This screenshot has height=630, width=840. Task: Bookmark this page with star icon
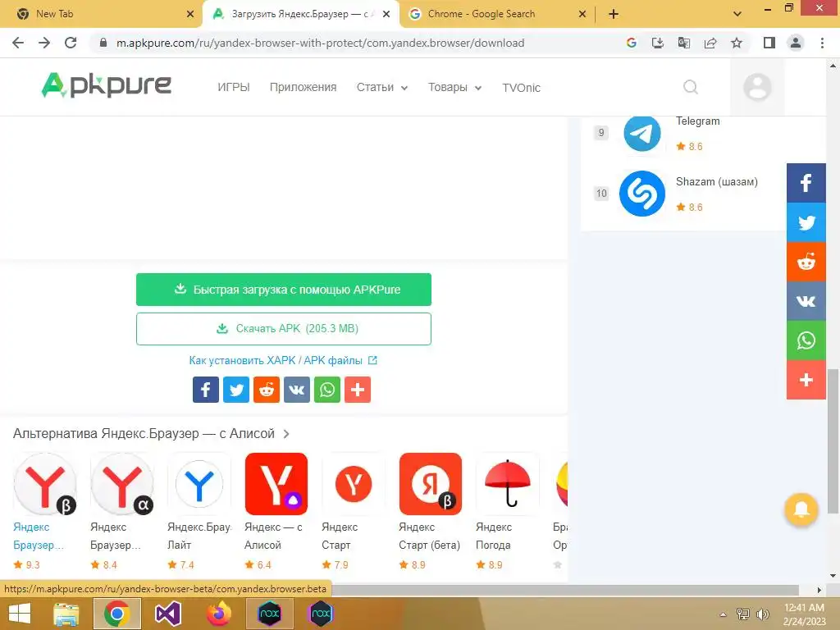coord(737,43)
